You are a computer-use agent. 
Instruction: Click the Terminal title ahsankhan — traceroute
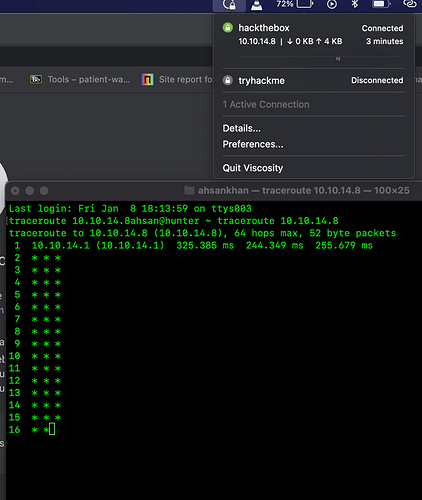304,190
